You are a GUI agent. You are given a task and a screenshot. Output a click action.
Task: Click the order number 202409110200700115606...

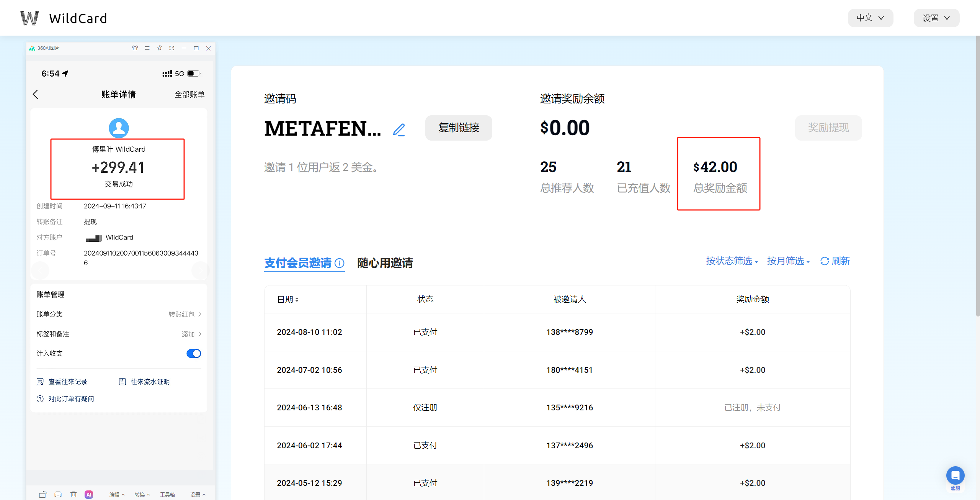pos(141,258)
